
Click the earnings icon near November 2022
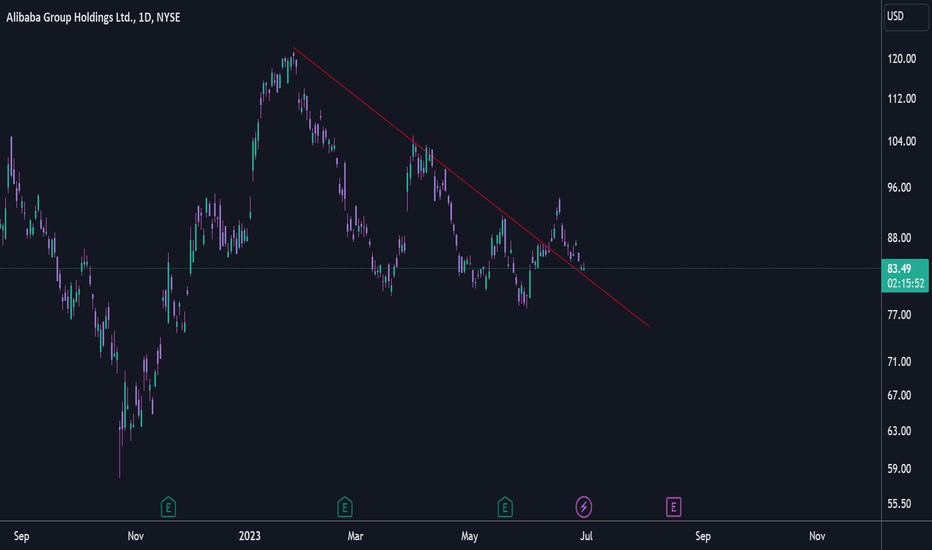tap(168, 507)
